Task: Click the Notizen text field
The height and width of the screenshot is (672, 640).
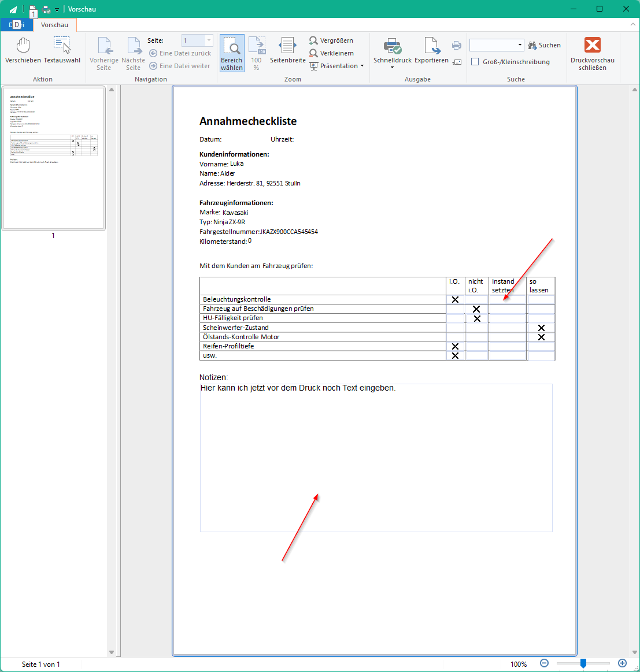Action: pos(376,458)
